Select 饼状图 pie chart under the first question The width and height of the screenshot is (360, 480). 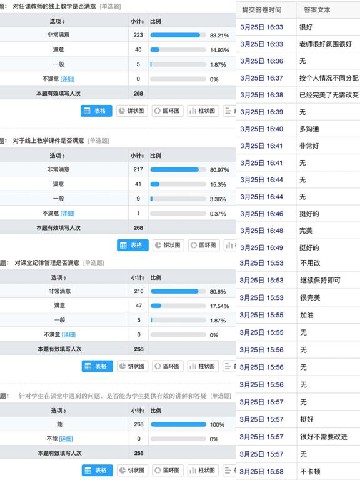(x=132, y=111)
